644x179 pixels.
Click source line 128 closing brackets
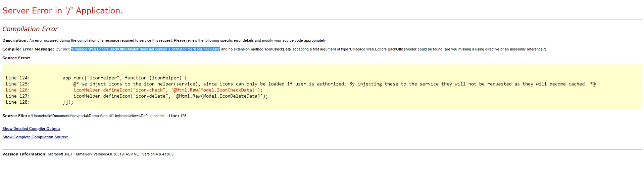tap(40, 102)
